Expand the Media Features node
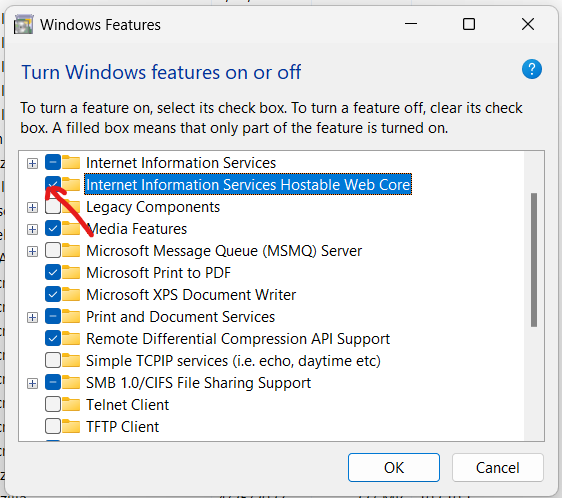The image size is (562, 498). click(32, 229)
